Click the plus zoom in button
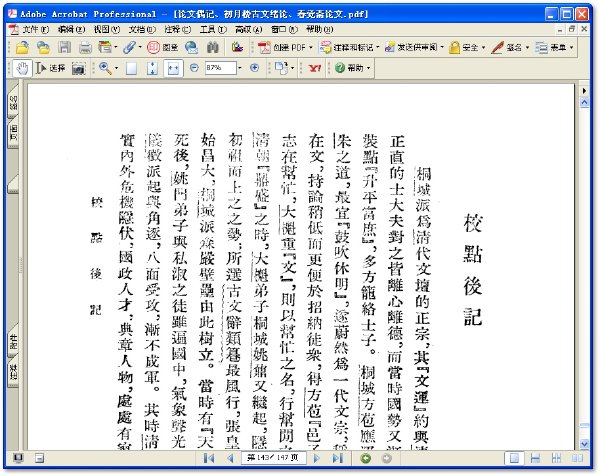 (254, 68)
